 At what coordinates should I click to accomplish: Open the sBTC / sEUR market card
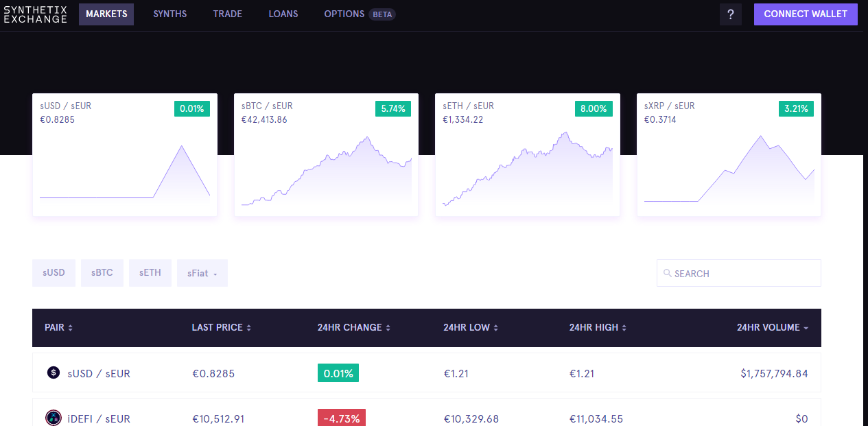tap(325, 154)
